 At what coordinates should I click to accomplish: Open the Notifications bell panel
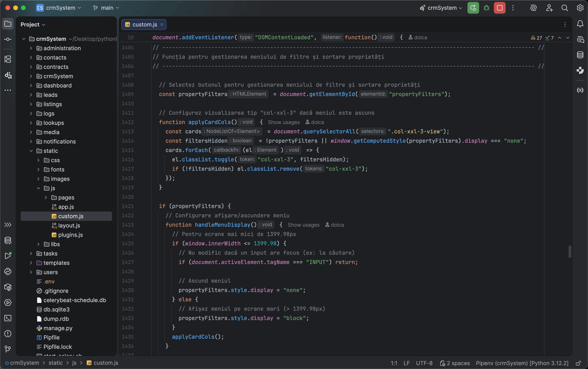coord(580,24)
